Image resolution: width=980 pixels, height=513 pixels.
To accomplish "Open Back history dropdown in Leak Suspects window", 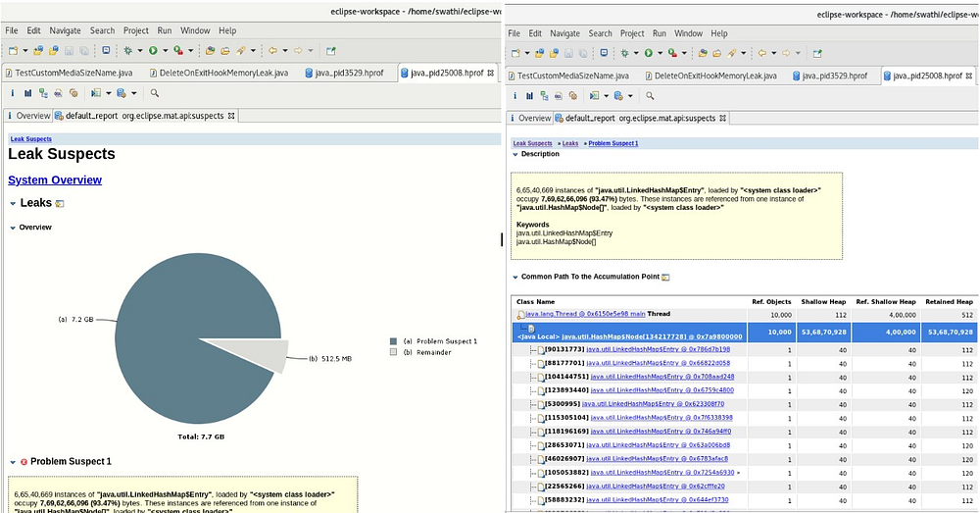I will [x=285, y=51].
